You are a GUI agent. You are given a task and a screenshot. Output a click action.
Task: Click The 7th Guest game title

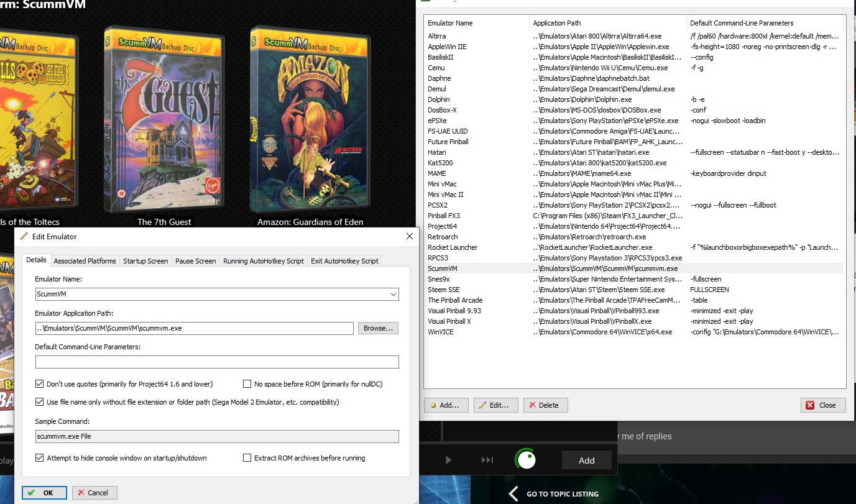pos(164,221)
